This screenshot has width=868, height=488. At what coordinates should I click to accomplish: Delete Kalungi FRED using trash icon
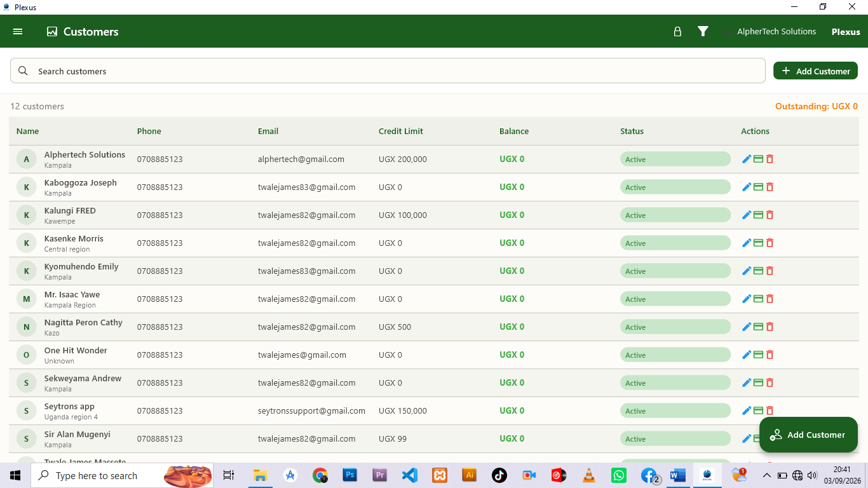pyautogui.click(x=770, y=215)
